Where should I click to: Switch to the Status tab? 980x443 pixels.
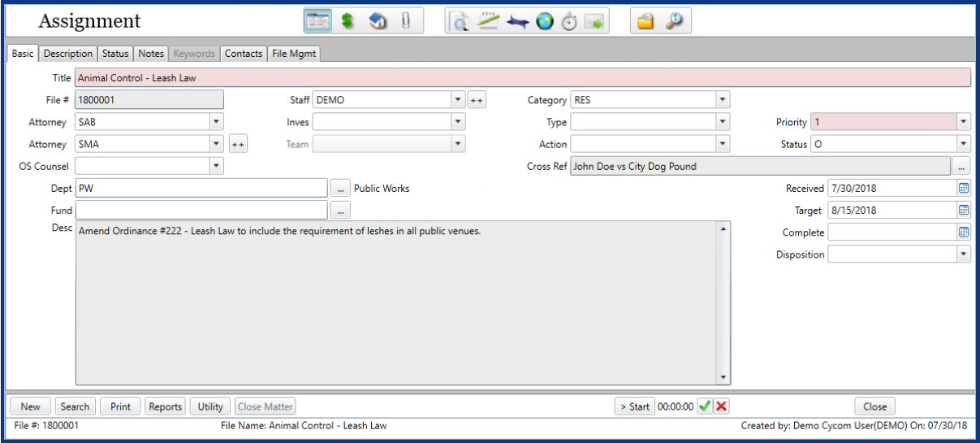[115, 54]
